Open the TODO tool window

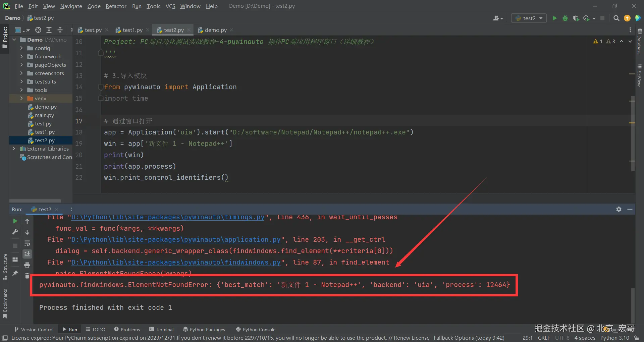pyautogui.click(x=96, y=330)
